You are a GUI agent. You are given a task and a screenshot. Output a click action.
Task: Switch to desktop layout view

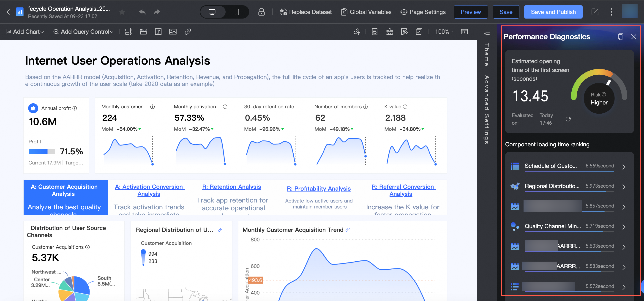212,12
